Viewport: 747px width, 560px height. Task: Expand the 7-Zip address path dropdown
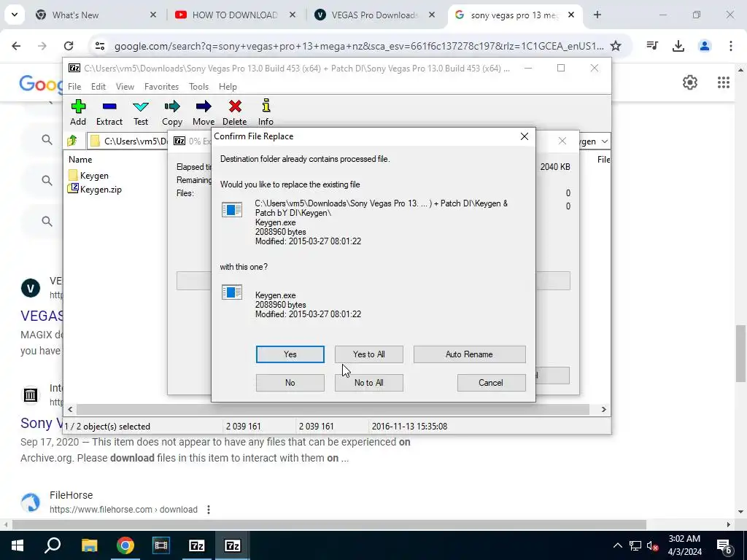(604, 141)
